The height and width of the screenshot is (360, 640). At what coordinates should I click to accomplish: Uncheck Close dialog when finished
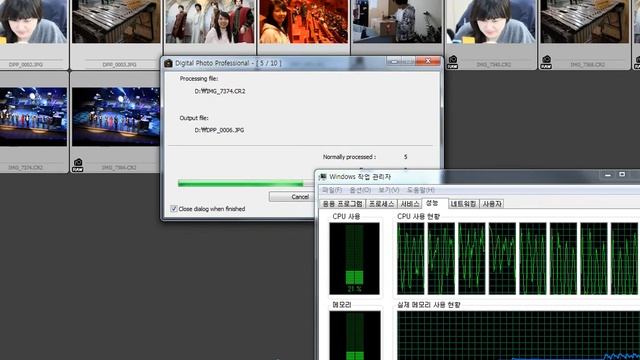tap(173, 209)
